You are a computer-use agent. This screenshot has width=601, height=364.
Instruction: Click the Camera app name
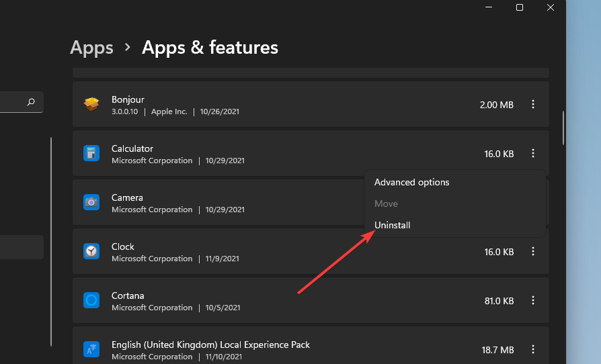point(127,197)
